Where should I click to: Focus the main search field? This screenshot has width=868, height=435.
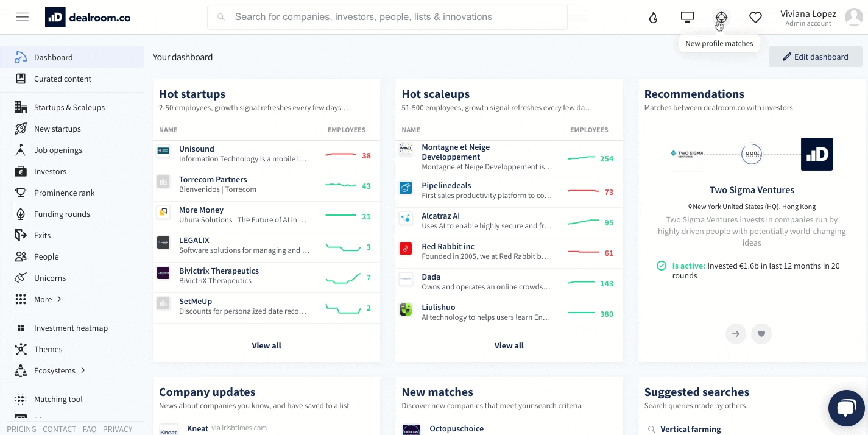point(387,17)
